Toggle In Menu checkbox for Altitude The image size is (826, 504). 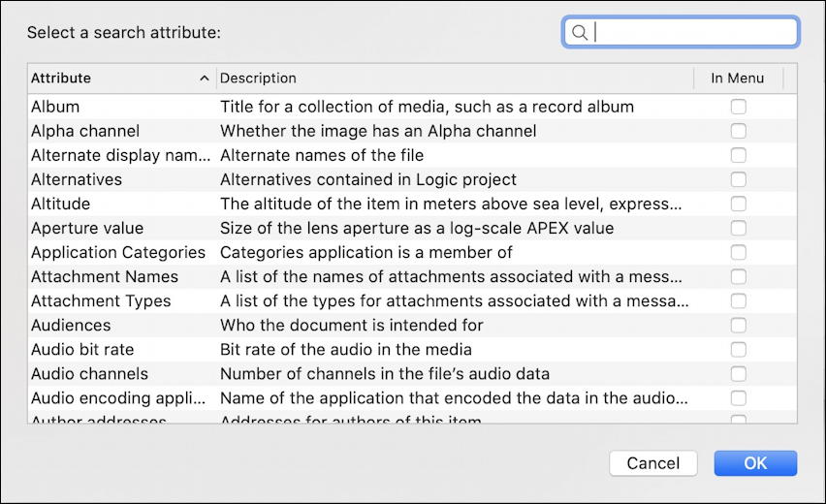738,204
